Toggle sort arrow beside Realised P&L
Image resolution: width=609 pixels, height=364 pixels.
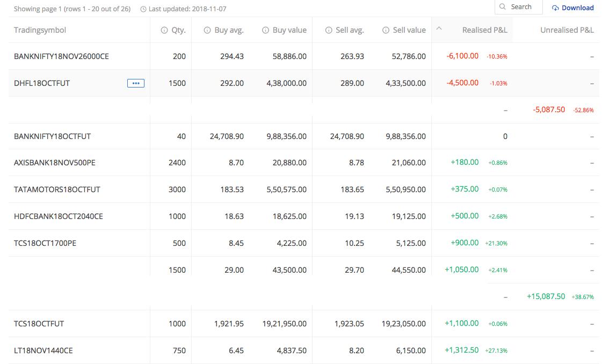pyautogui.click(x=439, y=28)
